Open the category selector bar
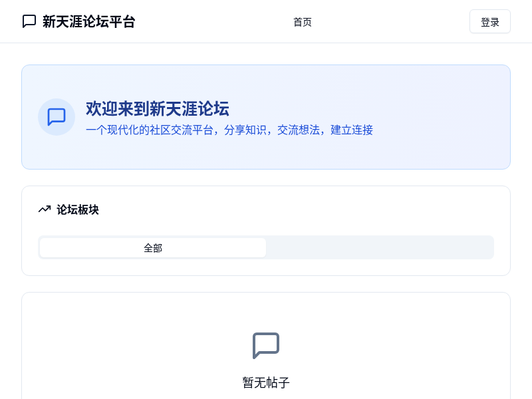This screenshot has height=399, width=532. [x=266, y=247]
